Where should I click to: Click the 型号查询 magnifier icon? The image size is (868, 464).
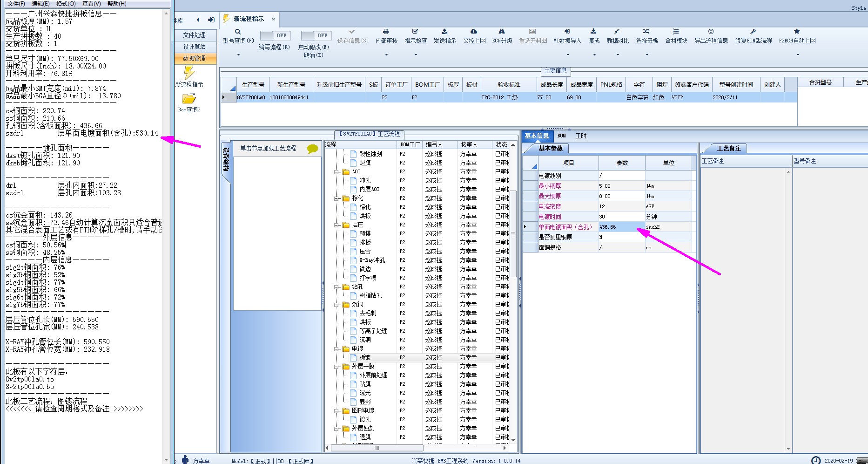238,32
